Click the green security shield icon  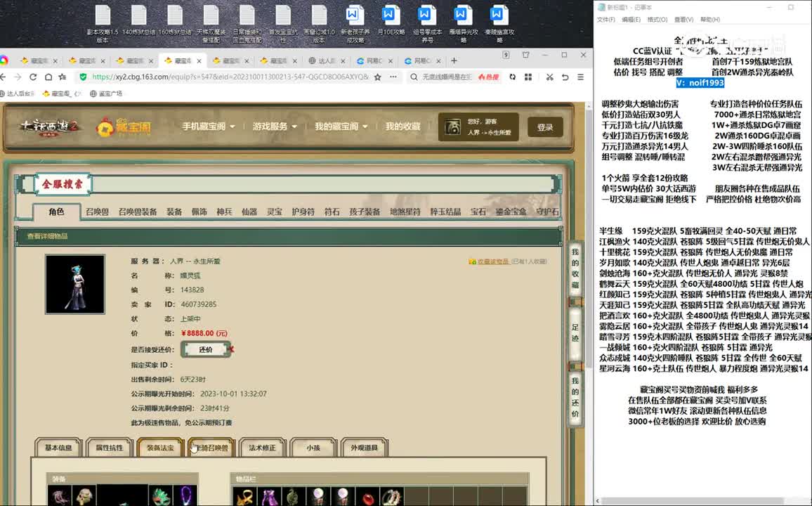point(83,77)
